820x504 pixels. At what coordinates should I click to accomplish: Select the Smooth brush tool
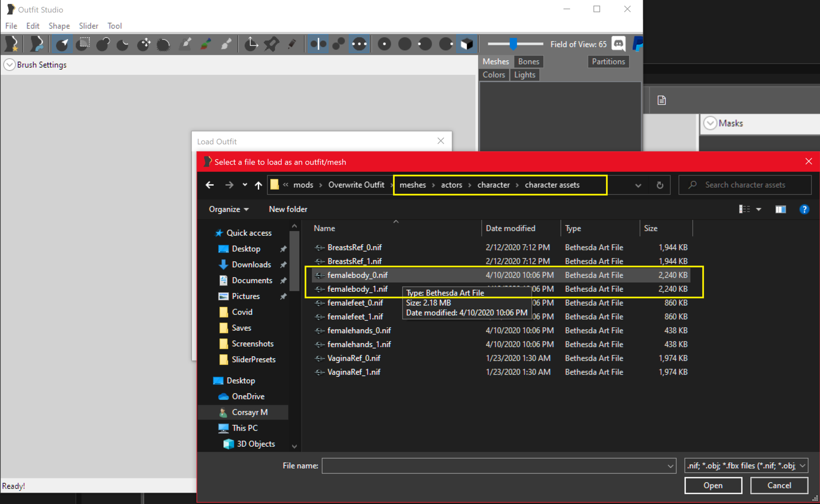tap(164, 44)
